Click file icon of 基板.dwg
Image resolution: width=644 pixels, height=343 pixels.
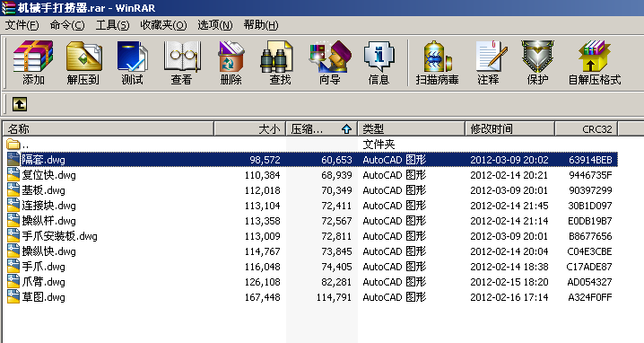tap(13, 190)
